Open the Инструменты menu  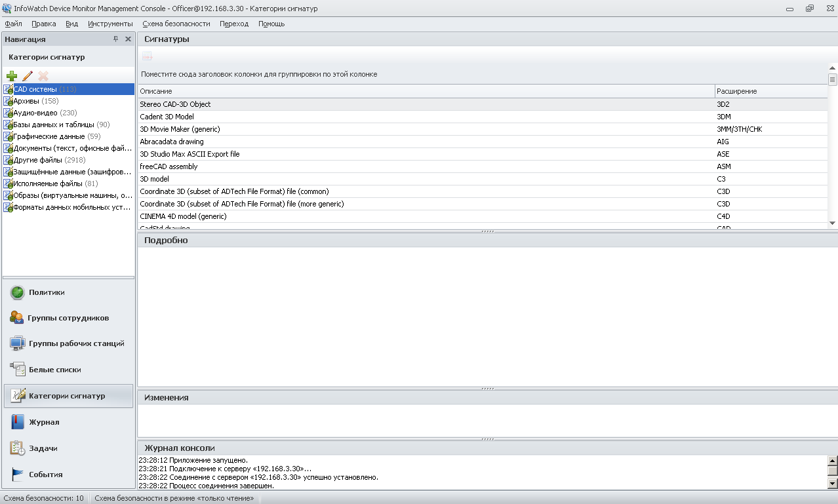click(x=110, y=24)
